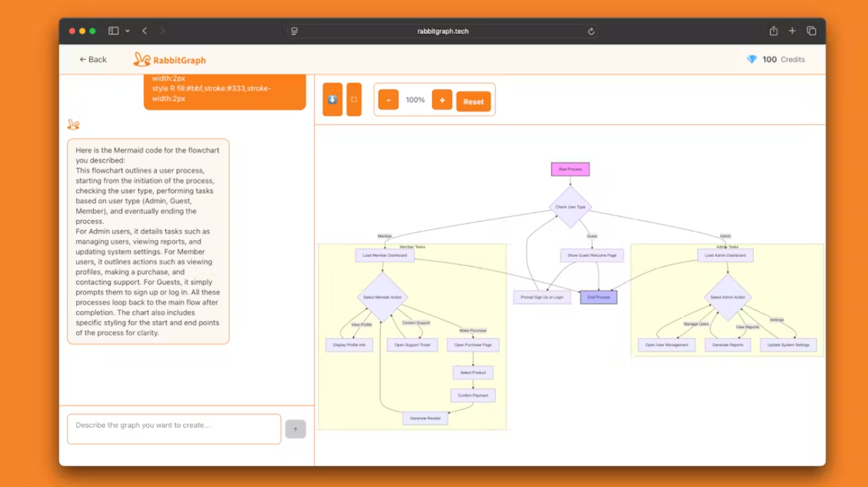This screenshot has width=868, height=487.
Task: Click the diamond Credits icon
Action: coord(751,59)
